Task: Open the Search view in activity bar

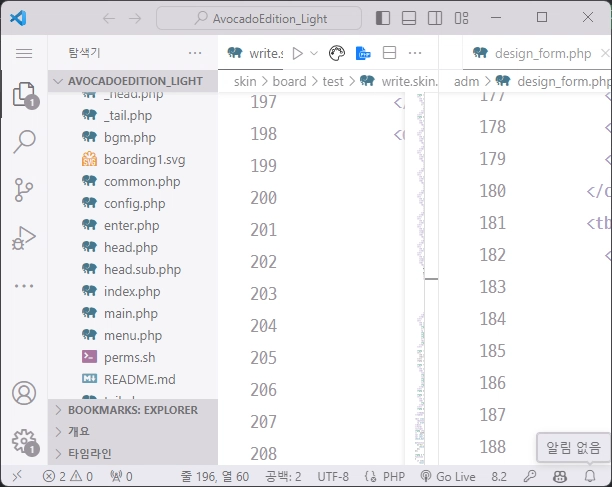Action: [x=24, y=142]
